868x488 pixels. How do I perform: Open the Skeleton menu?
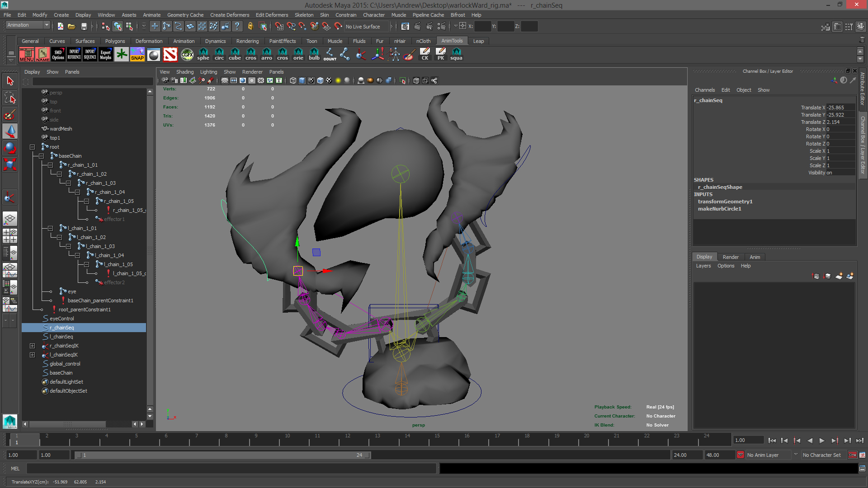coord(304,15)
